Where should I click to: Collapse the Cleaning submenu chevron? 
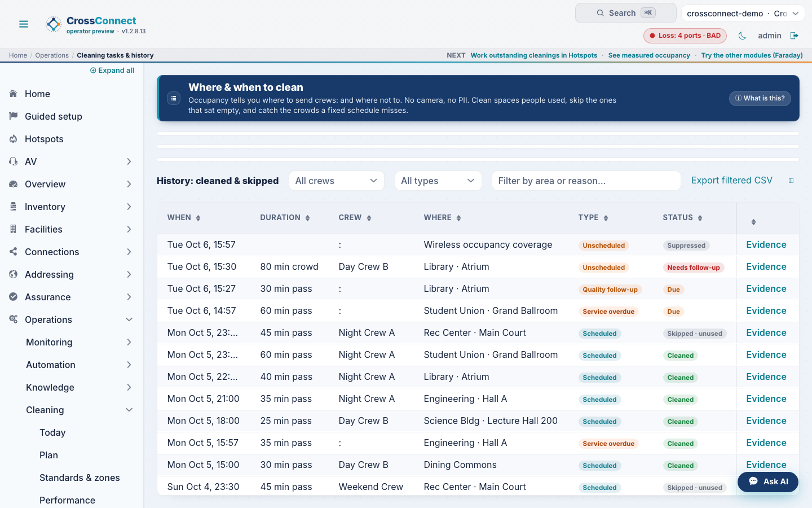tap(129, 410)
